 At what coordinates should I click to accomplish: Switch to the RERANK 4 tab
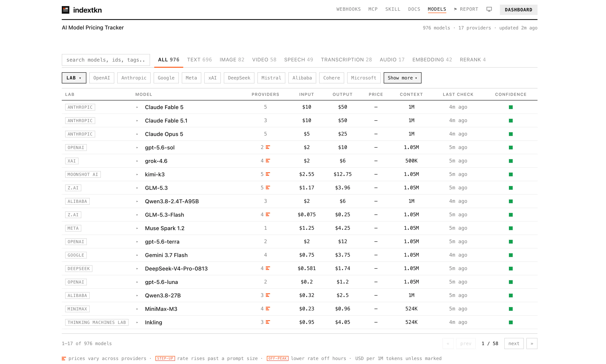472,60
